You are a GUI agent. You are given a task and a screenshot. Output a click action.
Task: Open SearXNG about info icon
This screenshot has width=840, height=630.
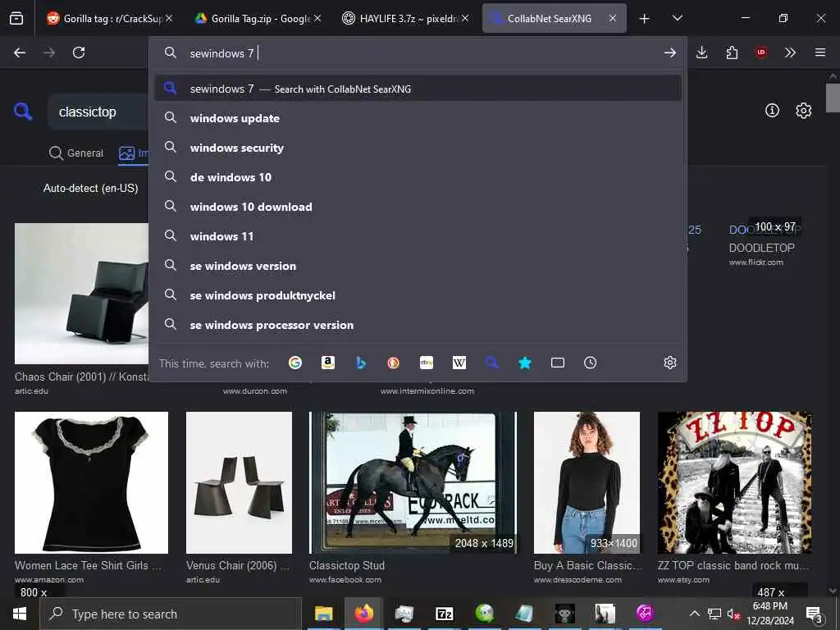pos(772,111)
